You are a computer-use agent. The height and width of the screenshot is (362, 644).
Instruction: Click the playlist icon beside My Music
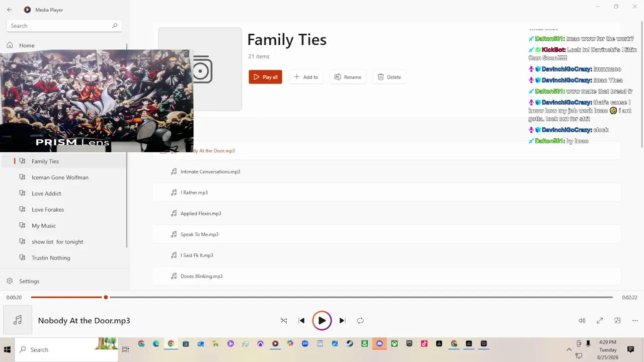[x=22, y=226]
